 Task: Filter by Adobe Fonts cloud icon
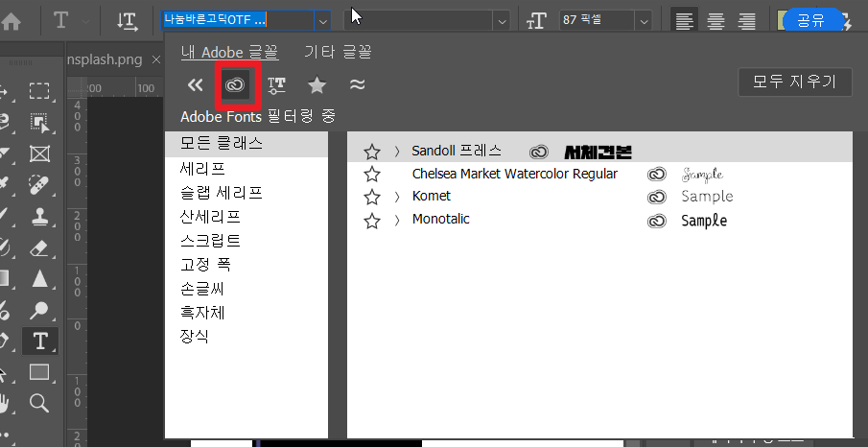coord(236,85)
